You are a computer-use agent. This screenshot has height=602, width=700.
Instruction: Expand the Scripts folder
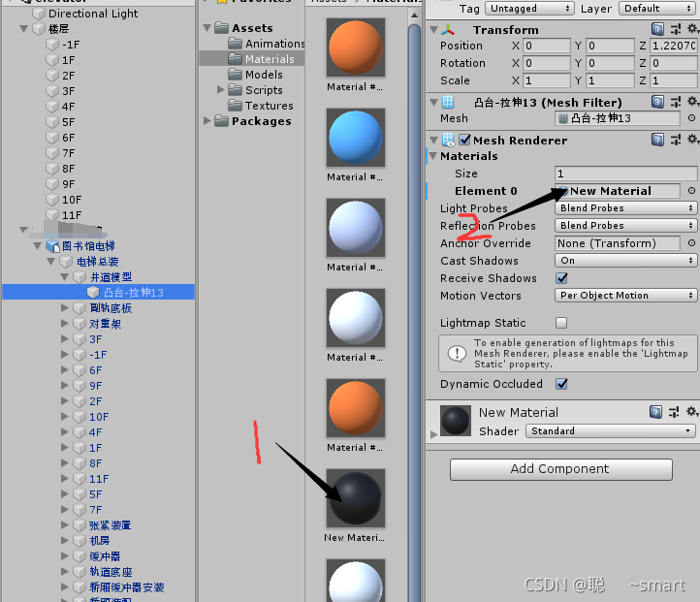(x=220, y=90)
